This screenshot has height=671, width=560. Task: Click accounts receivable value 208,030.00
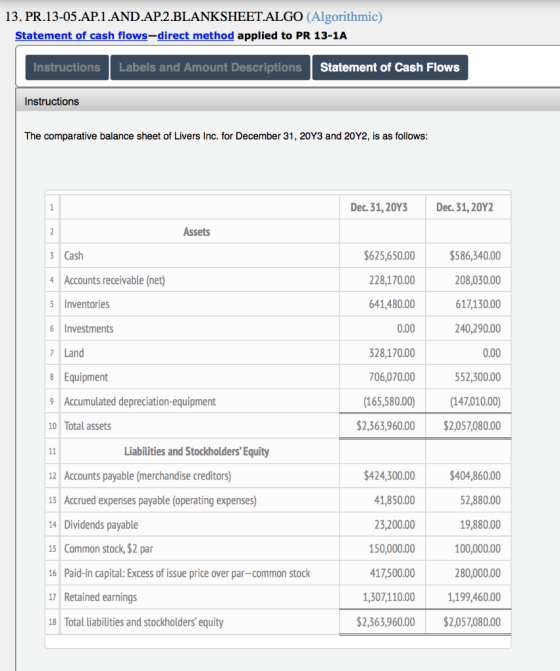point(477,280)
